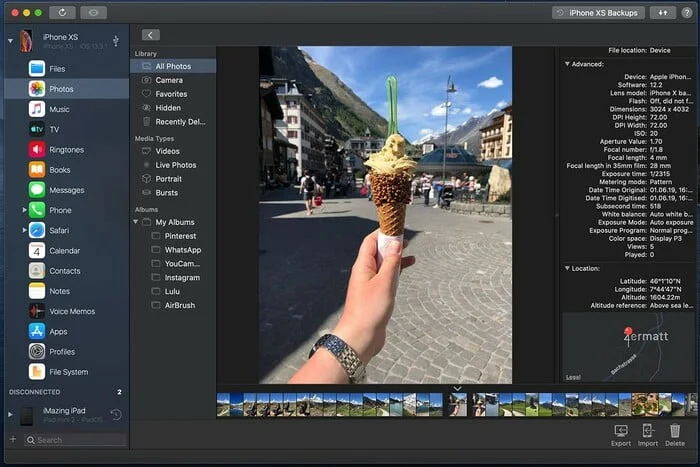Select Recently Deleted library item

click(173, 121)
